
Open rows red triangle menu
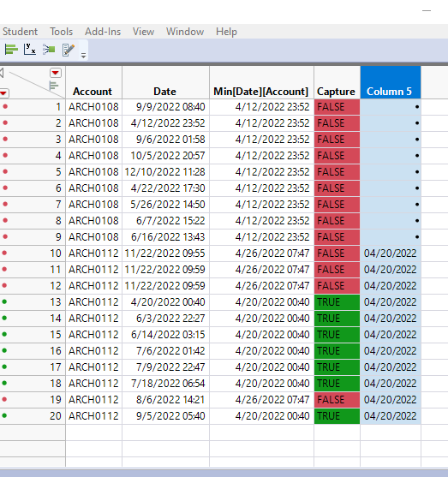click(x=4, y=93)
